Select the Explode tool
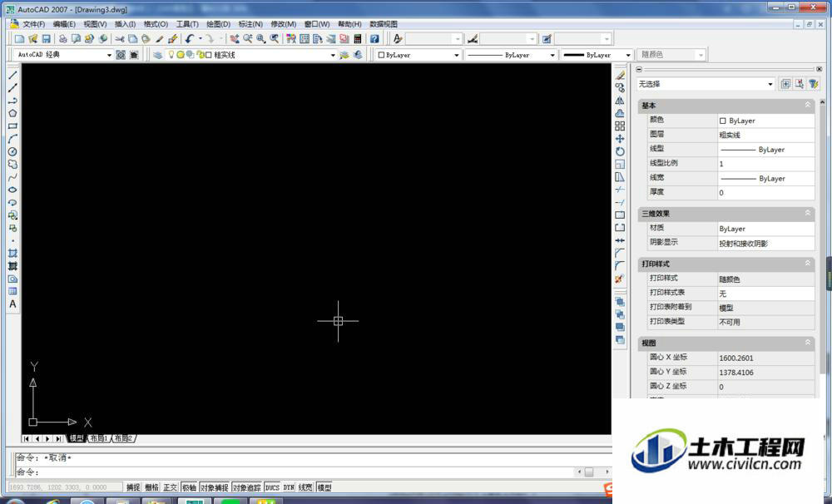Screen dimensions: 832x504 (620, 279)
